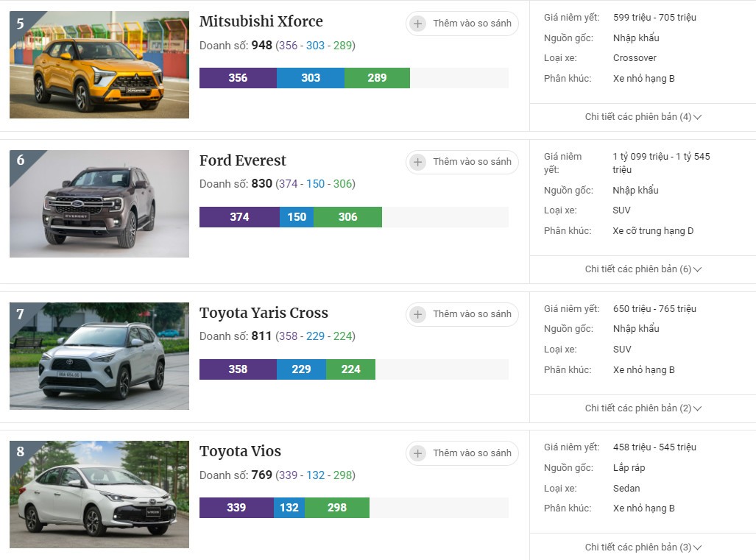Click purple 356 segment of Xforce sales bar
This screenshot has height=560, width=756.
pos(239,78)
